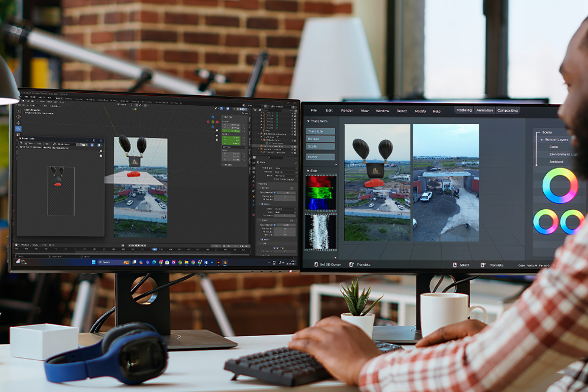Click the Rotate button
The height and width of the screenshot is (392, 588).
pyautogui.click(x=320, y=139)
